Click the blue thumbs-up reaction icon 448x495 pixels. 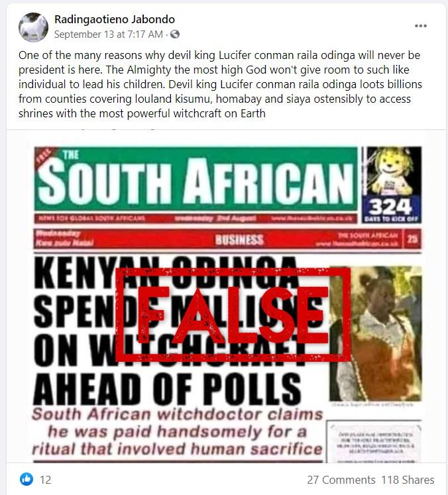[x=27, y=479]
